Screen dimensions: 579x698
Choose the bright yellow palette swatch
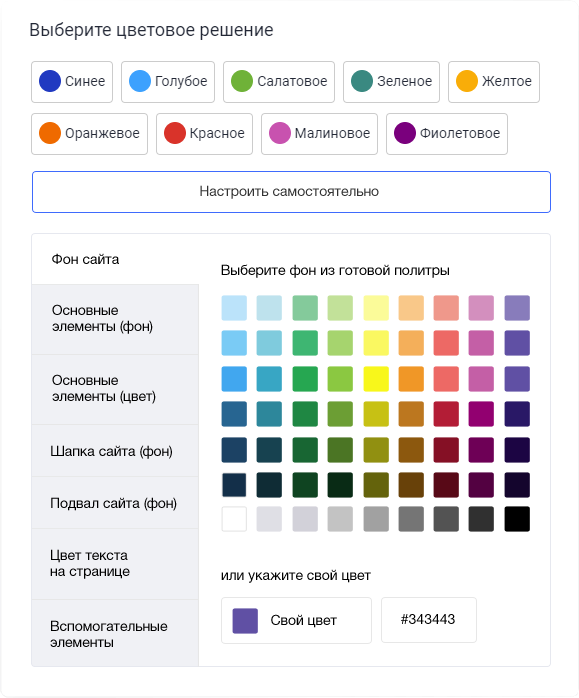[376, 379]
